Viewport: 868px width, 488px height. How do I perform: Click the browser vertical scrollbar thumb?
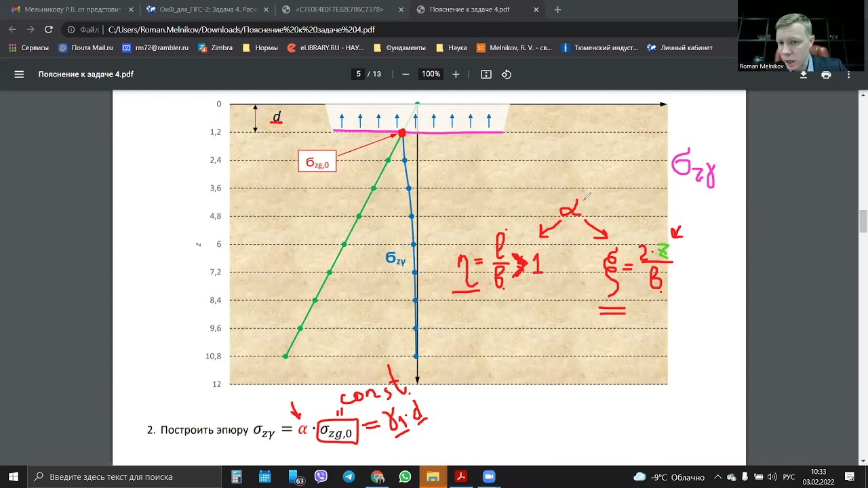(x=863, y=222)
